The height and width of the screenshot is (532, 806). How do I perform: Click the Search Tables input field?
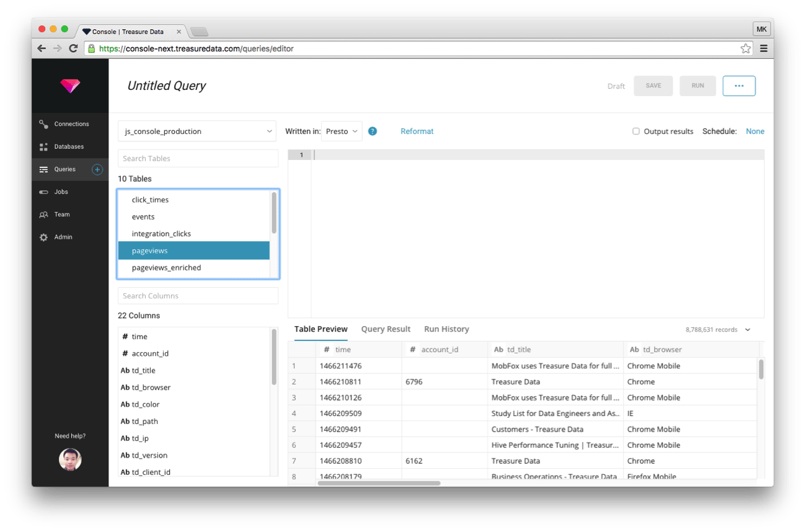(198, 159)
